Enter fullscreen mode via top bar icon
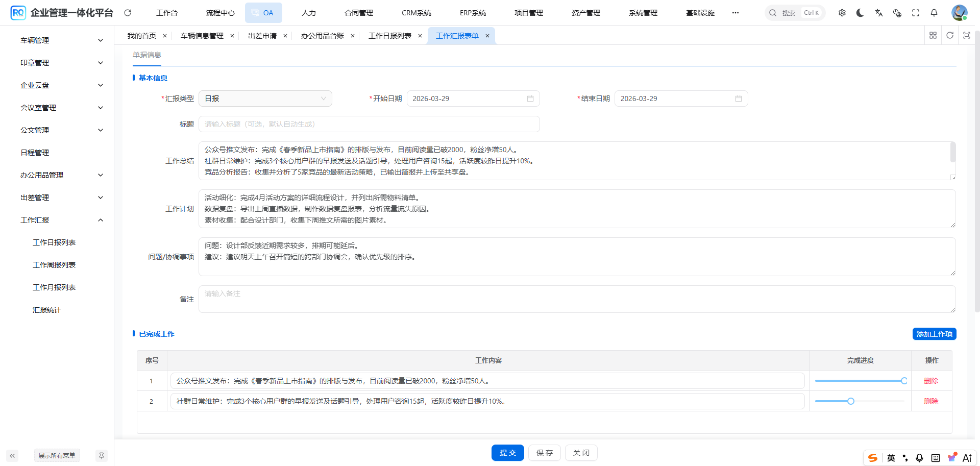 (x=916, y=13)
